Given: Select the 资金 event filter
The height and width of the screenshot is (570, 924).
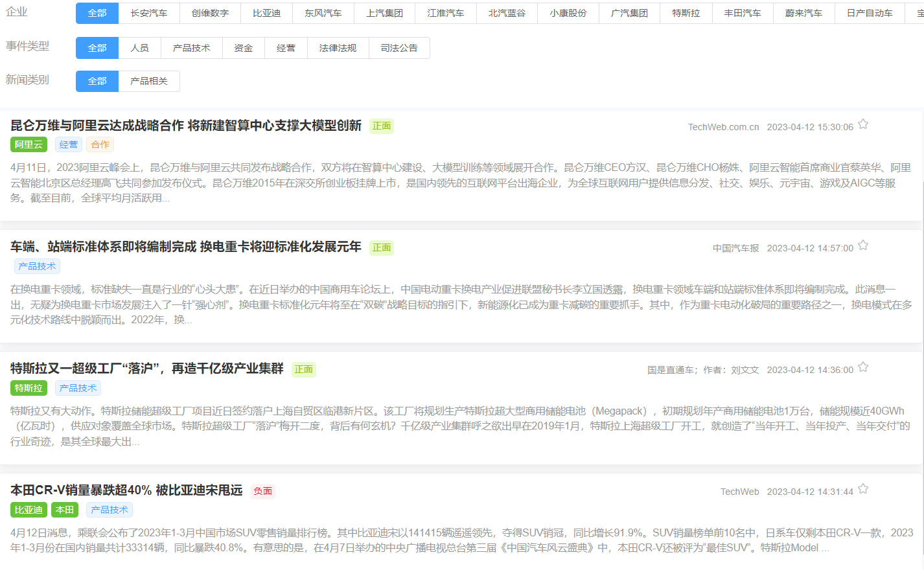Looking at the screenshot, I should pos(244,47).
